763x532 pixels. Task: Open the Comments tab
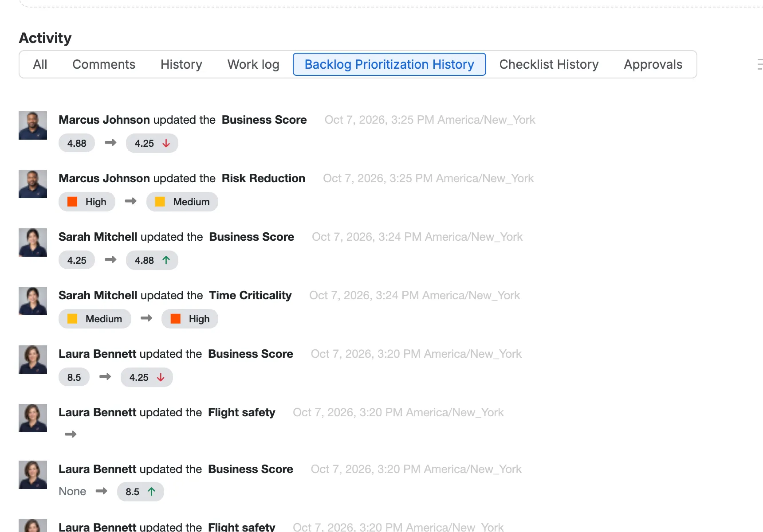click(104, 64)
